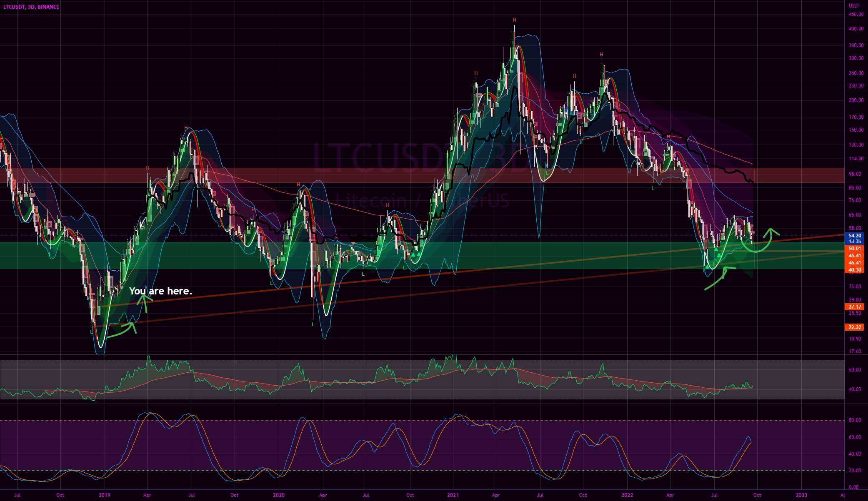Click the 300.00 price axis label
Viewport: 868px width, 501px height.
point(856,58)
